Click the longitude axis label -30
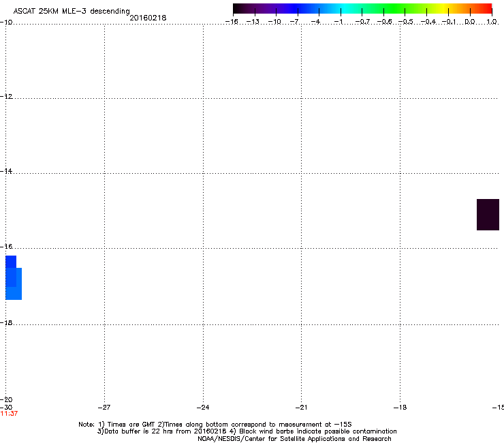 [x=6, y=408]
